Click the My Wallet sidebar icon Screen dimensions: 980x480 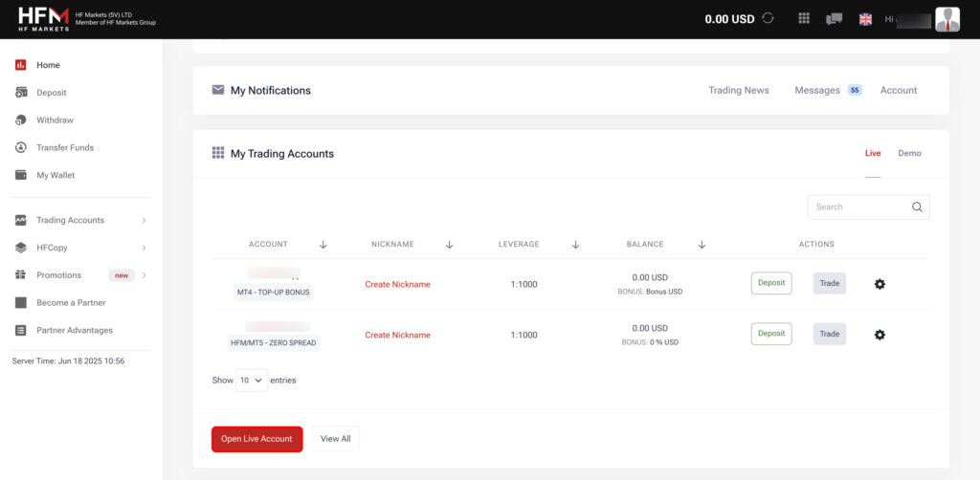(21, 175)
